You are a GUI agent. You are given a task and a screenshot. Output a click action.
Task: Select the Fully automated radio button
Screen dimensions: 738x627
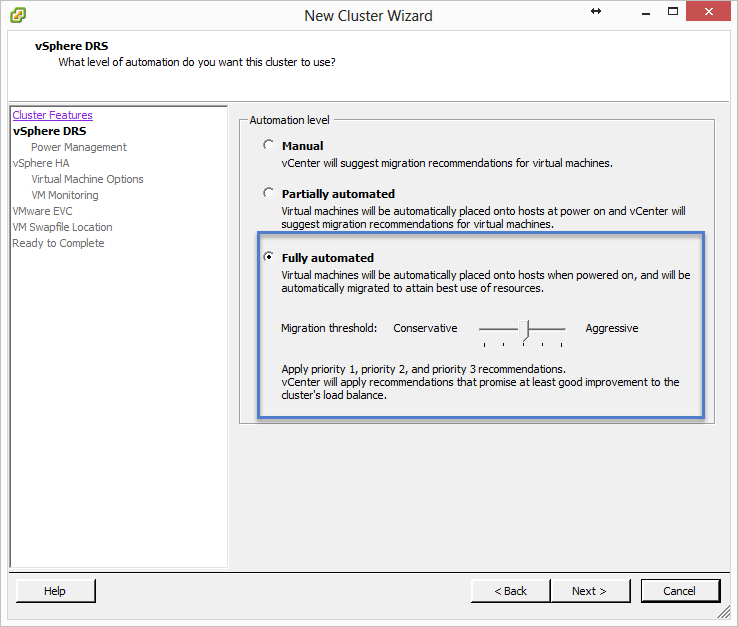click(268, 257)
